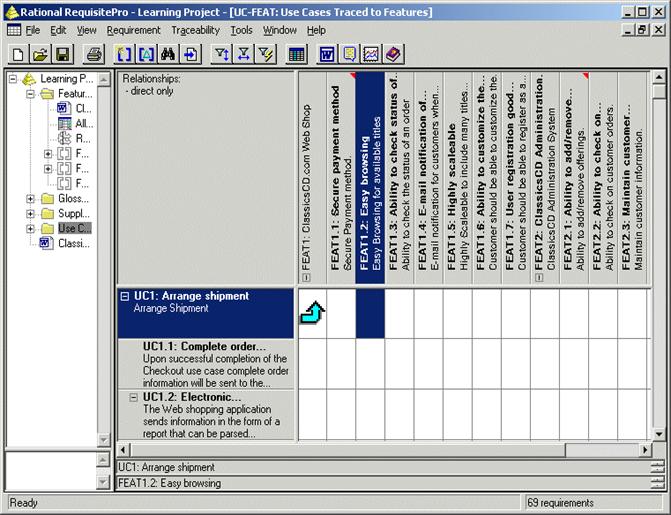The height and width of the screenshot is (515, 671).
Task: Collapse the UC1.2: Electronic... row
Action: [134, 398]
